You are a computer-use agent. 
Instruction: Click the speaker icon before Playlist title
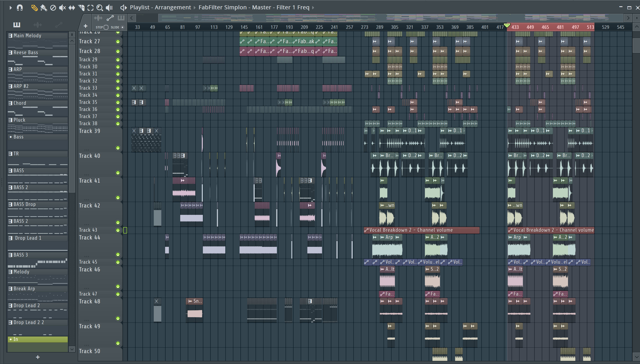click(x=123, y=8)
